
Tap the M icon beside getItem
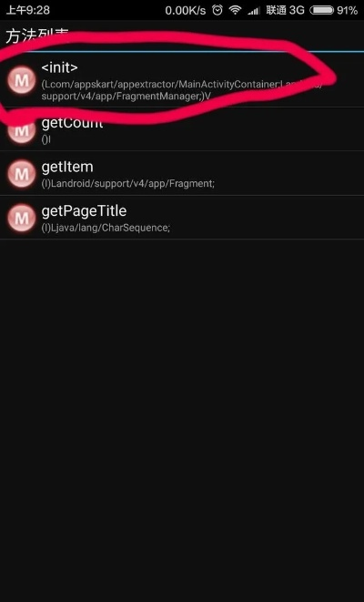[x=22, y=174]
